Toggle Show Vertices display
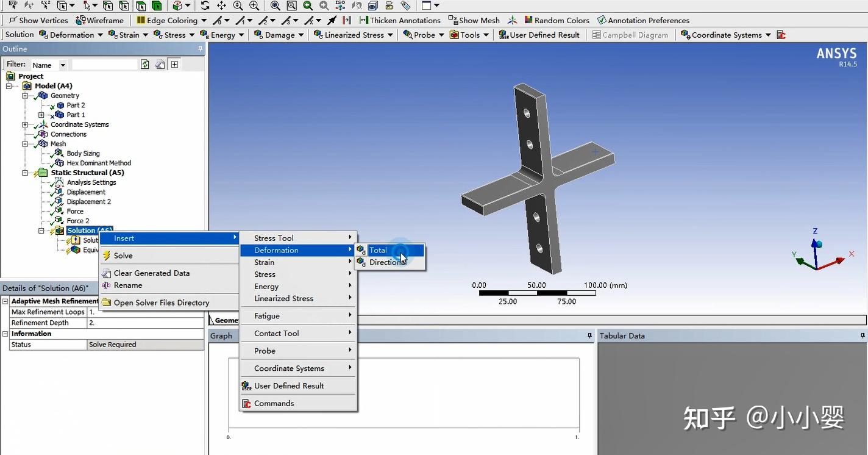The width and height of the screenshot is (868, 455). (38, 20)
